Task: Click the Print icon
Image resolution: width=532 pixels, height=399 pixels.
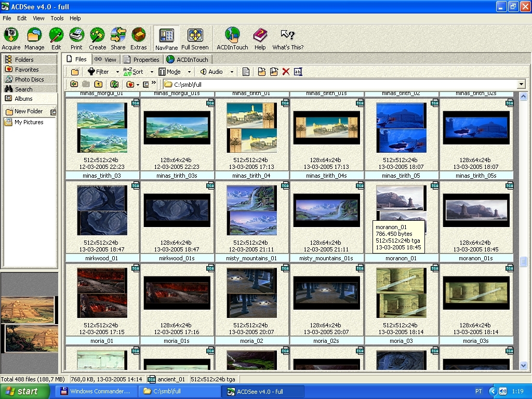Action: tap(76, 35)
